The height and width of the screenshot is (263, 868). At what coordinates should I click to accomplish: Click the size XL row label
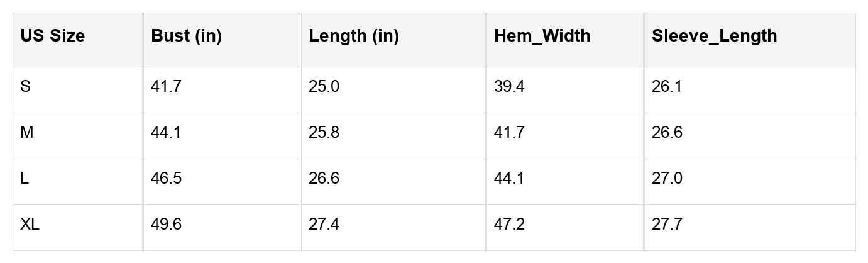(x=30, y=225)
